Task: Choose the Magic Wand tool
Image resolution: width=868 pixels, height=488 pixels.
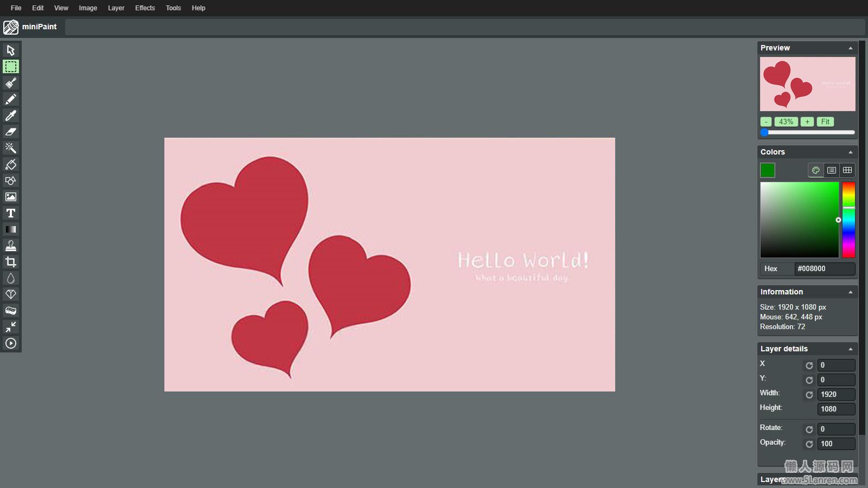Action: pos(11,148)
